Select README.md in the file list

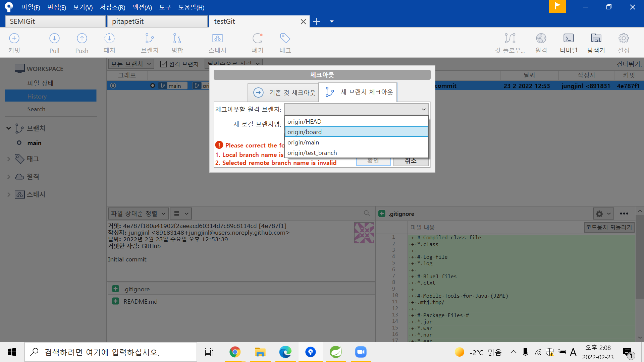140,301
